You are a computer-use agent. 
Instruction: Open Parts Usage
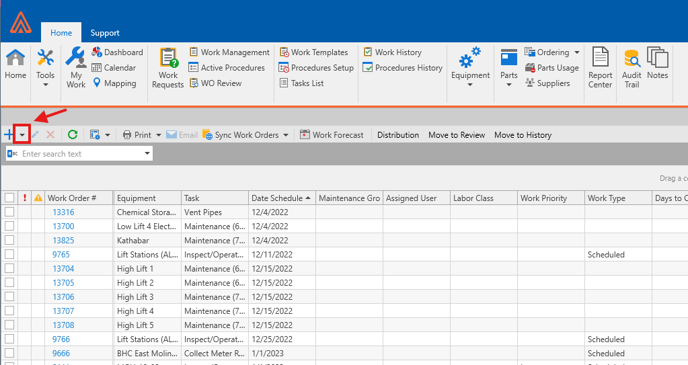point(552,68)
